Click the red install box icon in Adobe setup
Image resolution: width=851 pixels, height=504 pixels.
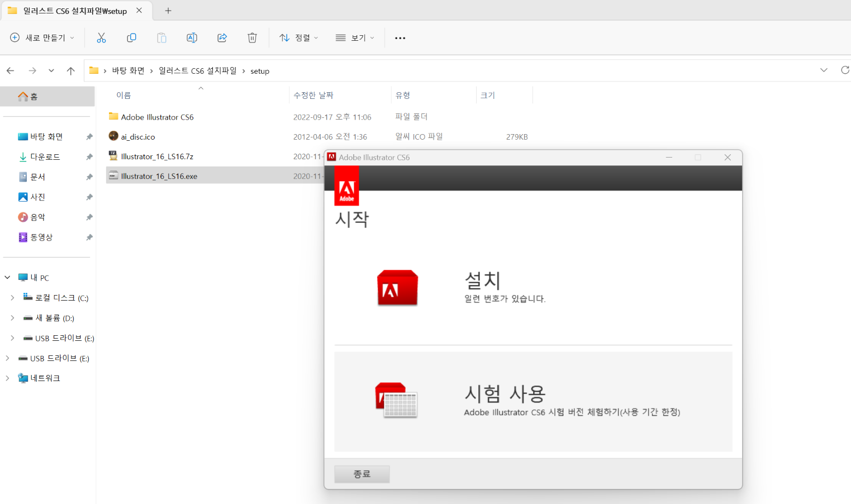397,288
